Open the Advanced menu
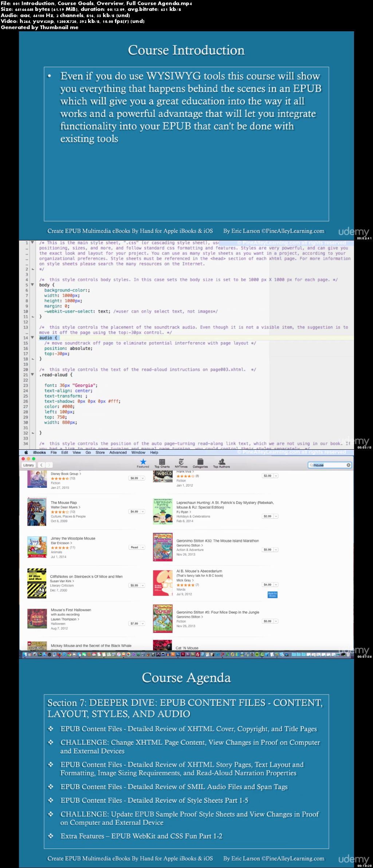The width and height of the screenshot is (373, 868). 118,453
